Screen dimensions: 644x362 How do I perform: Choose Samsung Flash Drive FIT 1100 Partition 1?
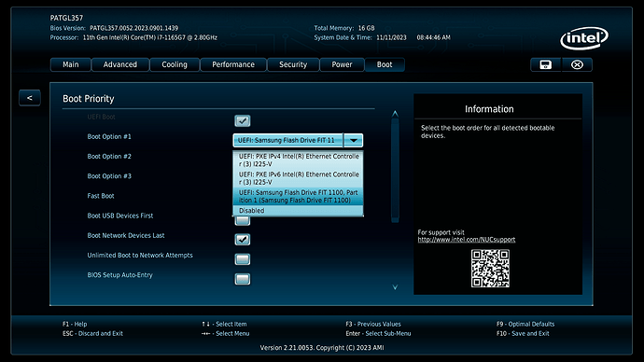pyautogui.click(x=298, y=196)
